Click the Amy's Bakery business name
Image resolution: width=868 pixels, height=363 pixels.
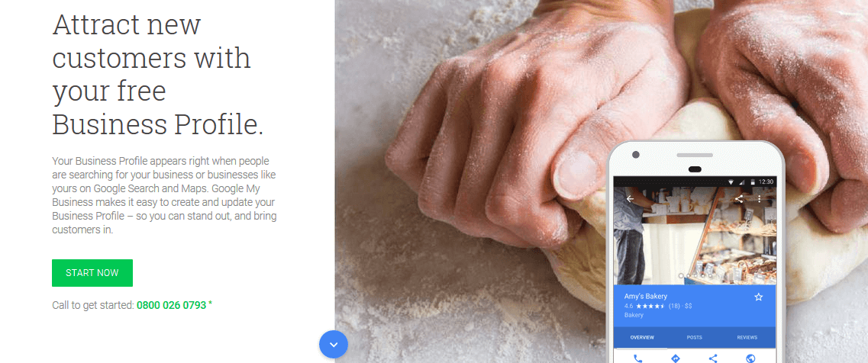(645, 296)
